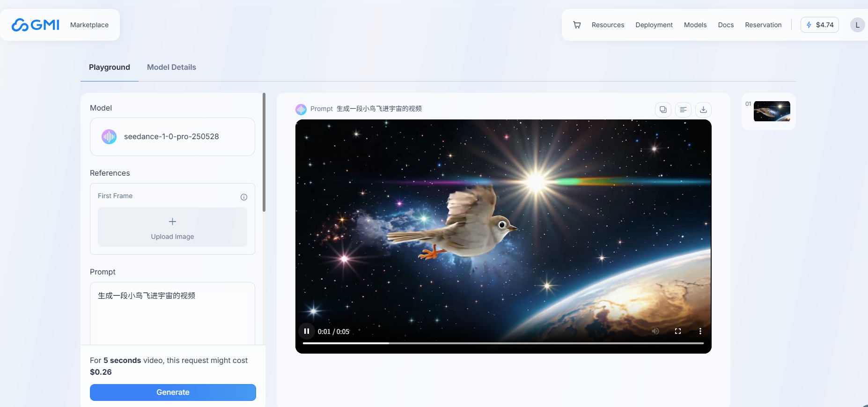Click inside the Prompt text field

172,313
